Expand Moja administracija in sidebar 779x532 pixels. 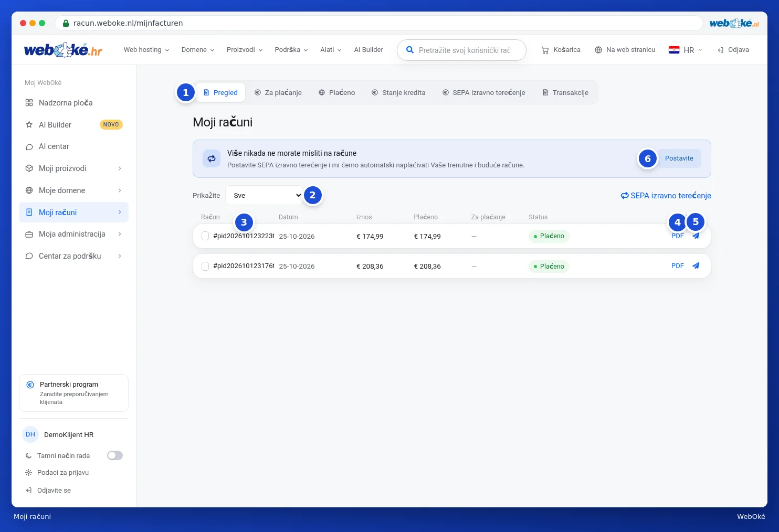pyautogui.click(x=120, y=234)
